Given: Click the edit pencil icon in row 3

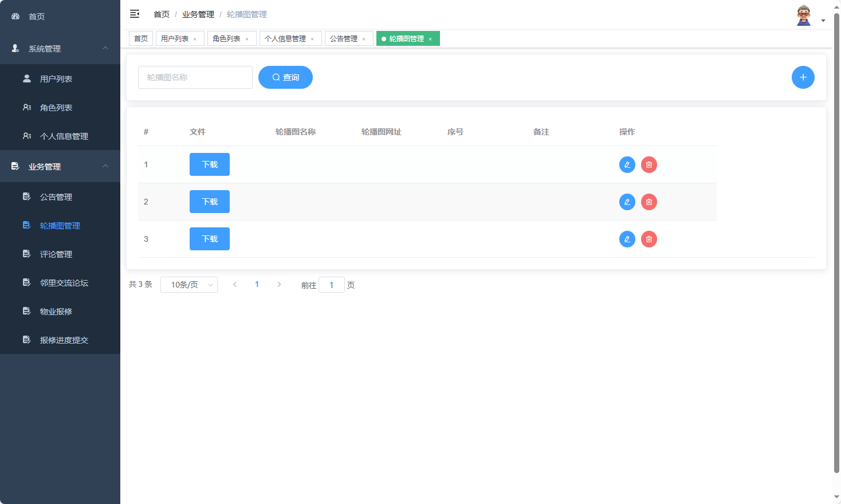Looking at the screenshot, I should (x=627, y=239).
